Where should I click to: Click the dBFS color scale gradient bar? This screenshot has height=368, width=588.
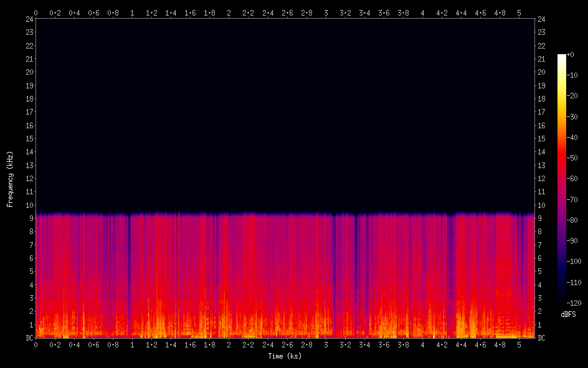(x=561, y=178)
